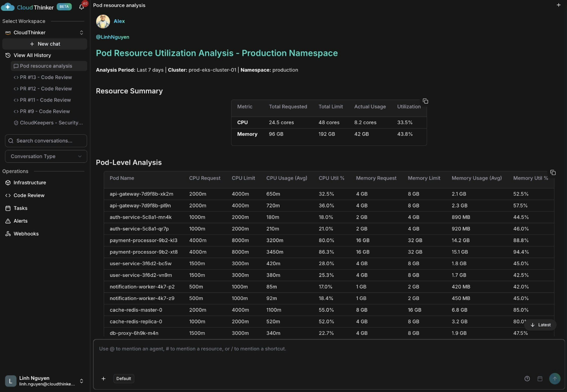Open the @LinhNguyen mention link
567x392 pixels.
tap(112, 37)
